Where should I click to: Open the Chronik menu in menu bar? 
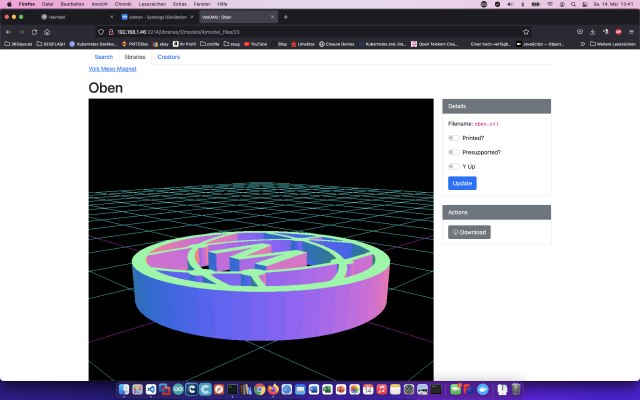pyautogui.click(x=123, y=4)
